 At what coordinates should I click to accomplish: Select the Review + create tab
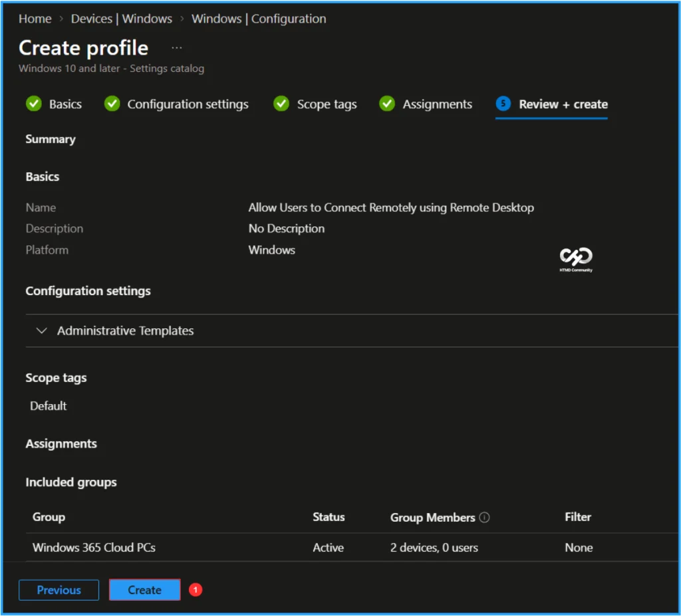551,104
